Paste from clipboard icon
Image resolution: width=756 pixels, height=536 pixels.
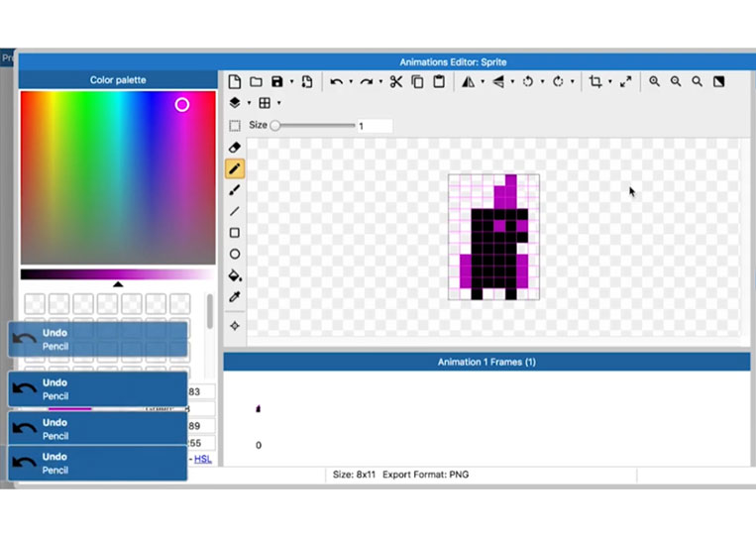click(x=439, y=82)
